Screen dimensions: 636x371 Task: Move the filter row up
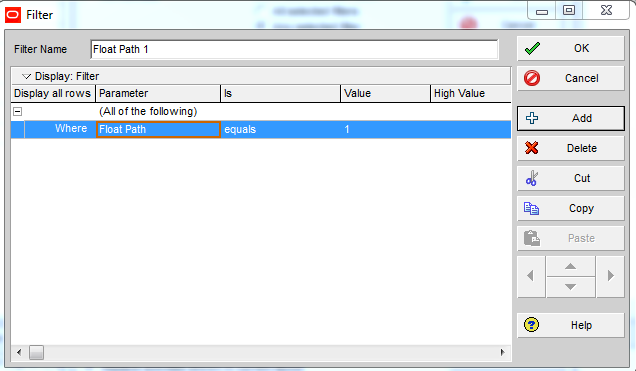[570, 266]
